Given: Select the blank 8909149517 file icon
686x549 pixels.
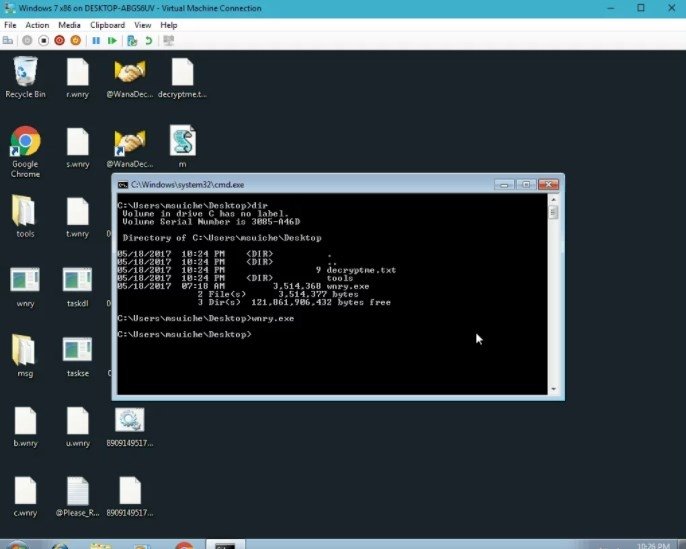Looking at the screenshot, I should pyautogui.click(x=130, y=497).
